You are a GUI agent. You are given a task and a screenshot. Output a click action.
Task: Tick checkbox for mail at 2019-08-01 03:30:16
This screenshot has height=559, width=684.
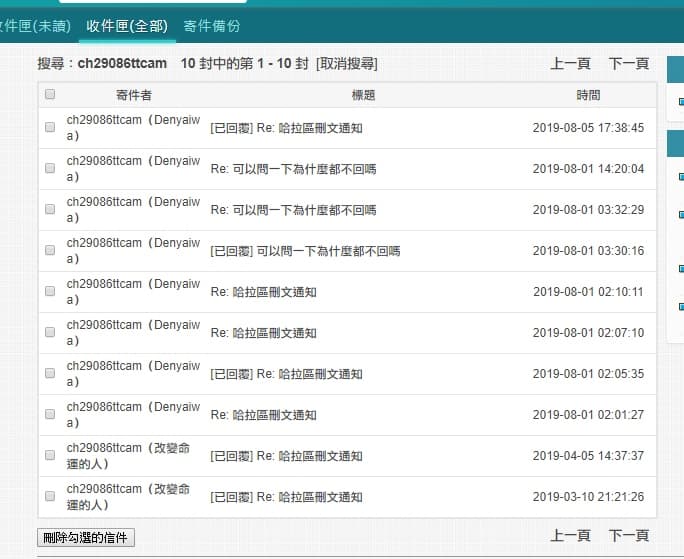50,250
